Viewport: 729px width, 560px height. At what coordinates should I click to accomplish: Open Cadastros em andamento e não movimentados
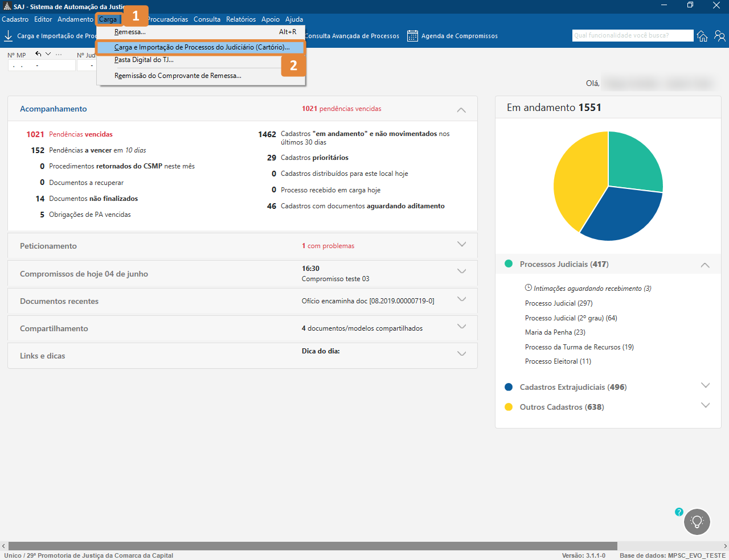click(x=354, y=138)
